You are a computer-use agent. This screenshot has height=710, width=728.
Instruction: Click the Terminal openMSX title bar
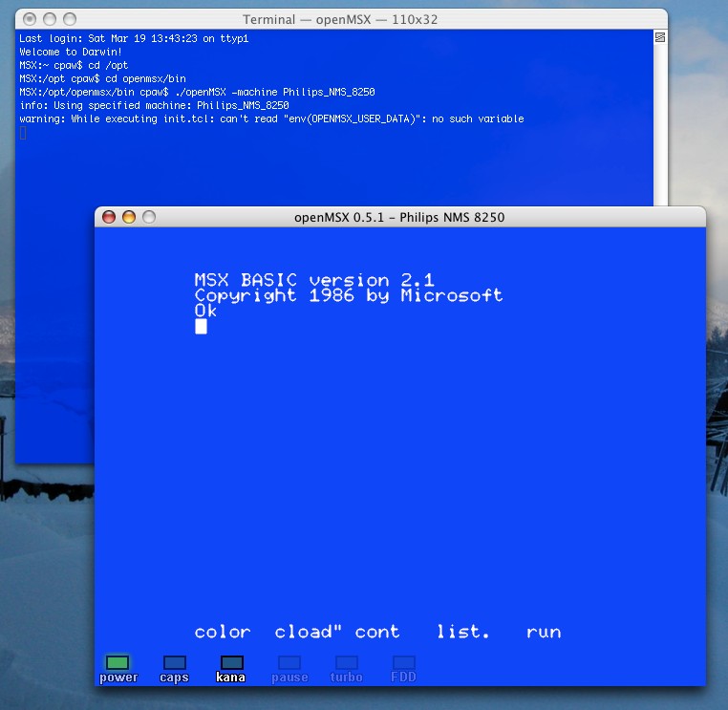tap(340, 19)
